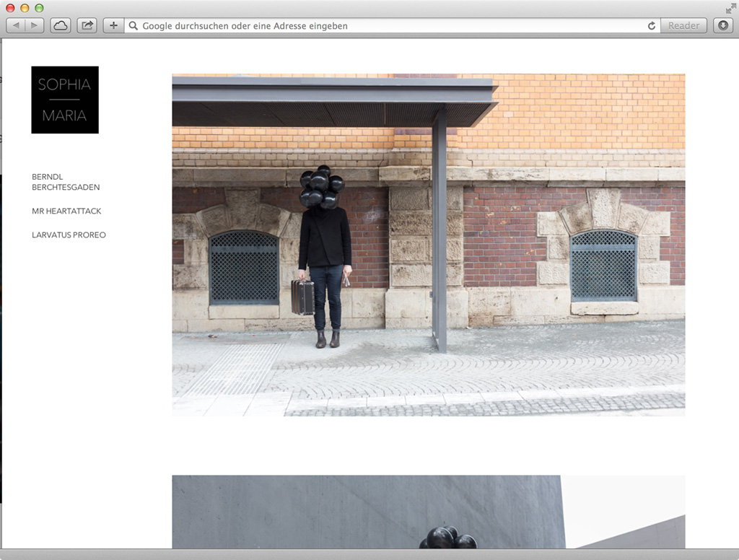The width and height of the screenshot is (739, 560).
Task: Enter full screen via top-right arrows
Action: coord(730,8)
